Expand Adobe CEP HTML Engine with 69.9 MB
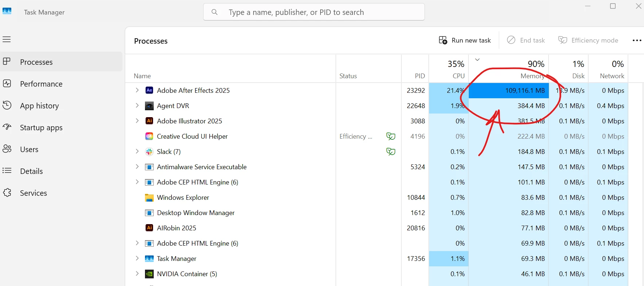 (137, 243)
